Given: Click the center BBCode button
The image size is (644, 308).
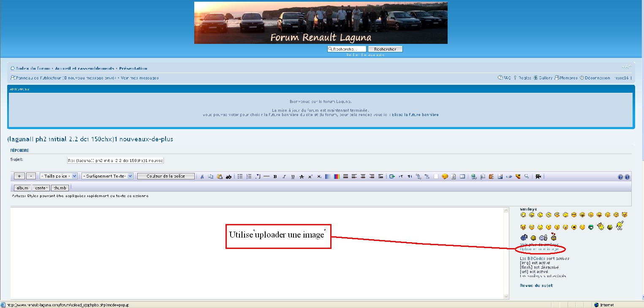Looking at the screenshot, I should pyautogui.click(x=41, y=188).
